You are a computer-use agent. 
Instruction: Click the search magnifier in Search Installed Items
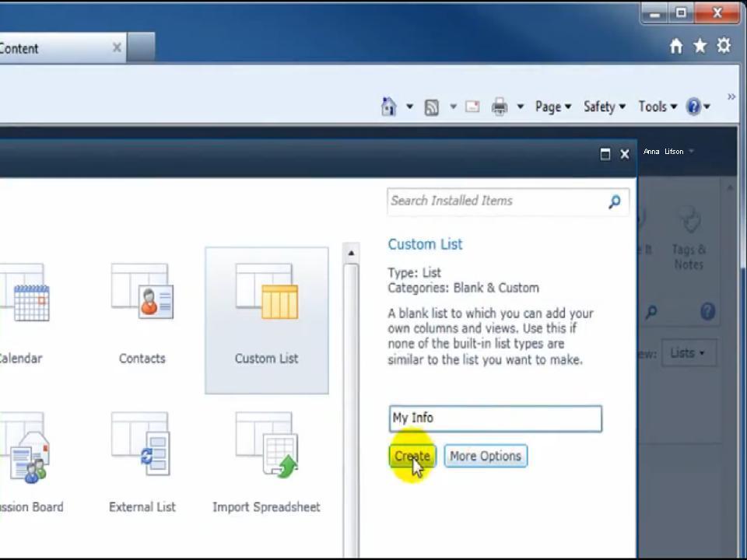click(614, 201)
